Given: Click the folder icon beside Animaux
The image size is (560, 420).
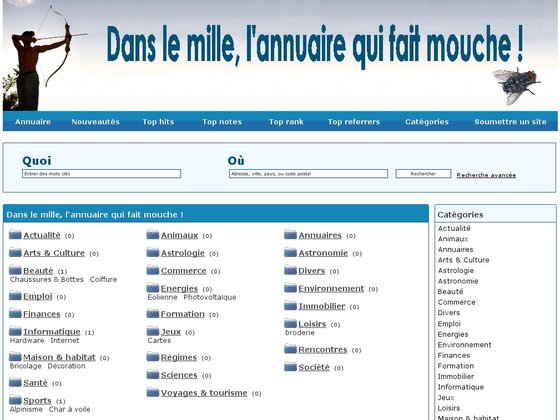Looking at the screenshot, I should pyautogui.click(x=153, y=235).
